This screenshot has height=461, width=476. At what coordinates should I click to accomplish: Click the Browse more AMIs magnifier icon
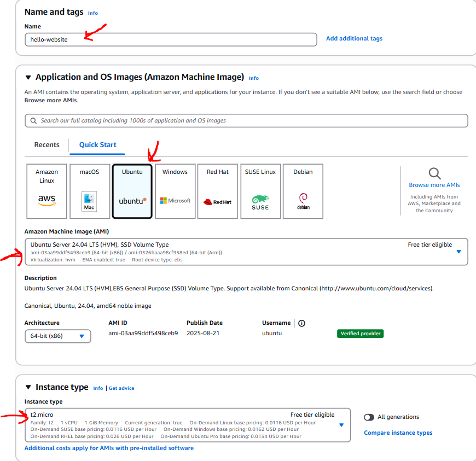434,174
